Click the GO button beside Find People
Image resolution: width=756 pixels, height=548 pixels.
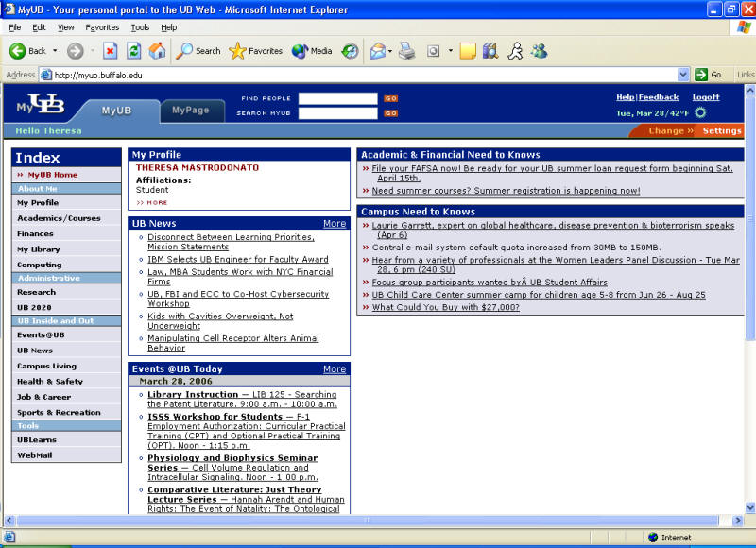coord(390,98)
